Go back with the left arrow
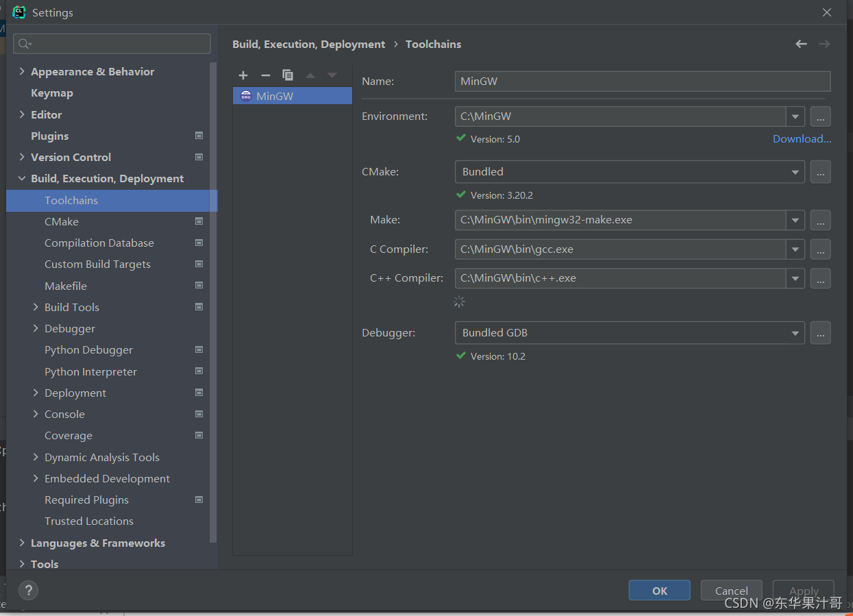This screenshot has width=853, height=616. pyautogui.click(x=801, y=44)
